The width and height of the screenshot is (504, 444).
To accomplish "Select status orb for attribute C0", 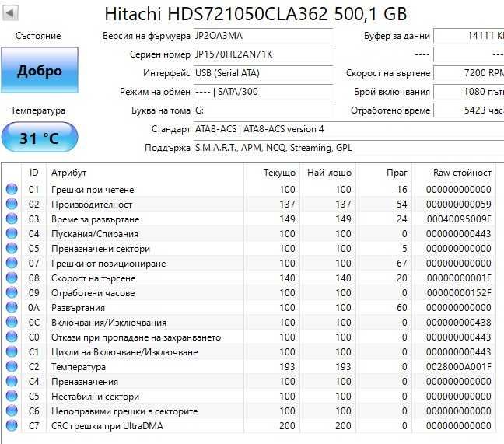I will tap(12, 337).
